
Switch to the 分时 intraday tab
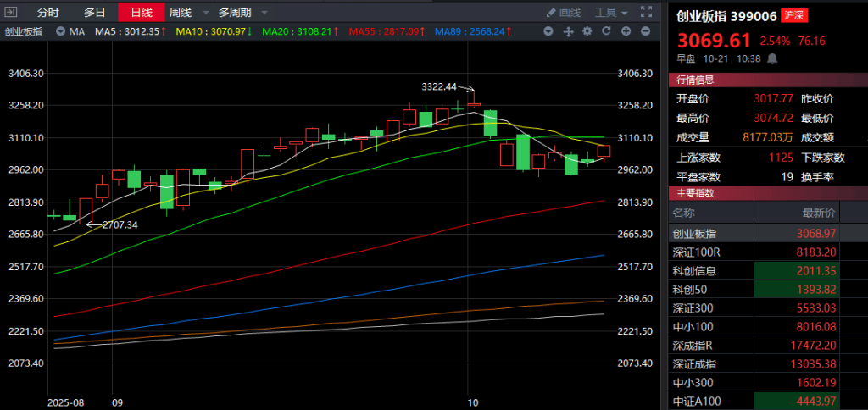48,13
